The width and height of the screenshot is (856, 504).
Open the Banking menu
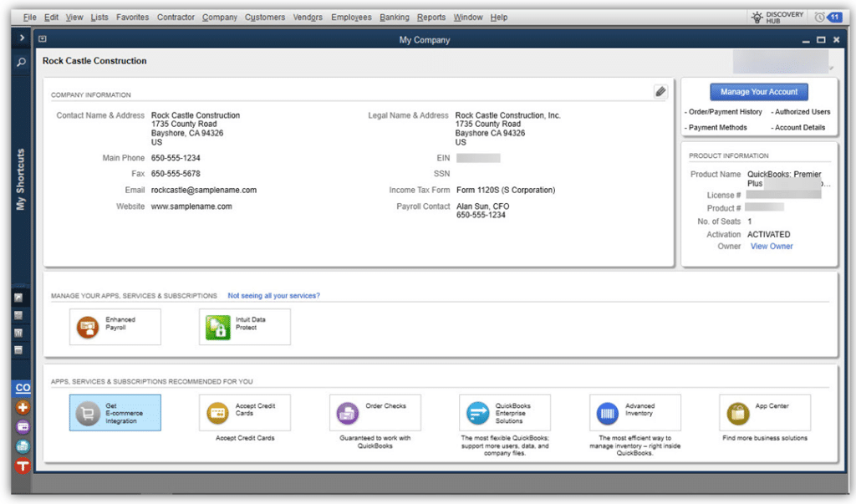pos(394,17)
